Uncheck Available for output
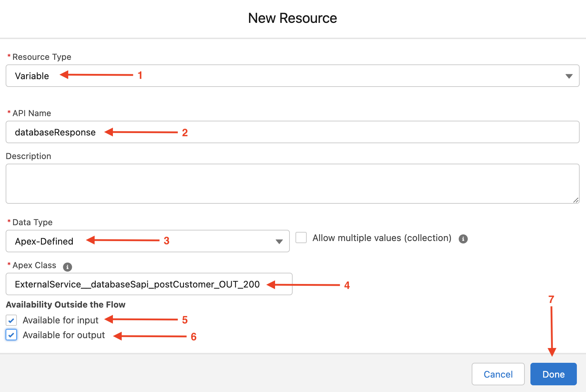This screenshot has height=392, width=586. (11, 335)
